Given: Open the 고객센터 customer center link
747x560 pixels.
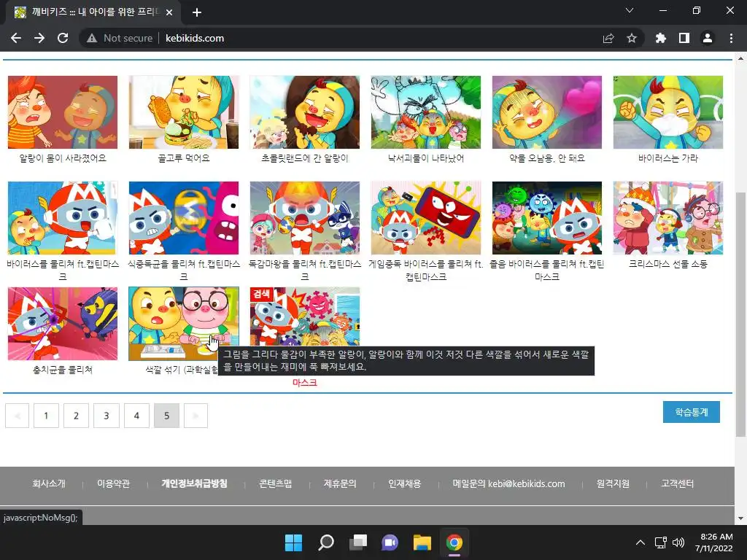Looking at the screenshot, I should click(678, 484).
